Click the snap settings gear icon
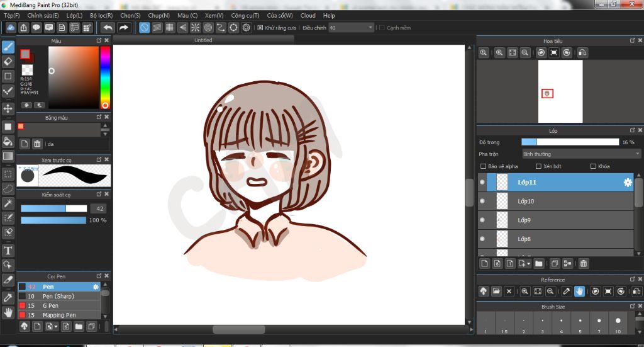The image size is (644, 347). click(246, 28)
